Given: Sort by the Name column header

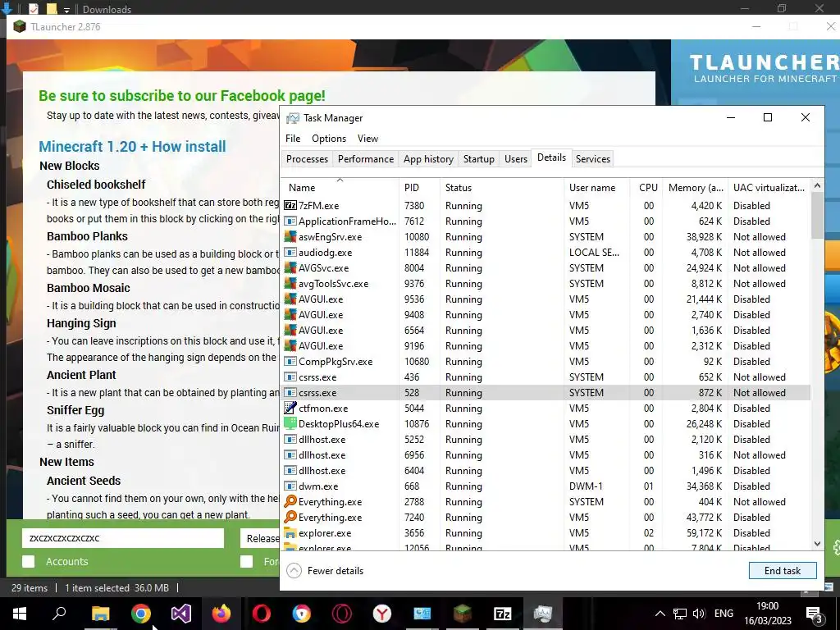Looking at the screenshot, I should [x=340, y=188].
